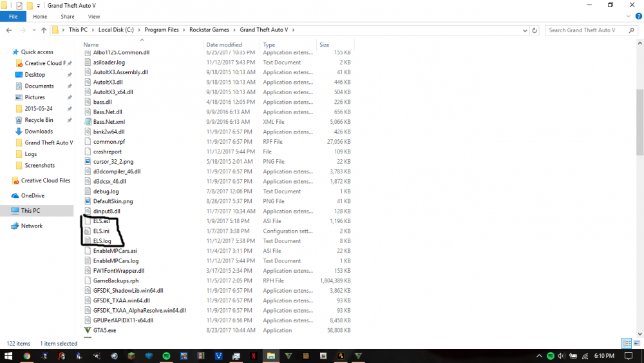Open the battery status tray icon
644x363 pixels.
tap(573, 356)
